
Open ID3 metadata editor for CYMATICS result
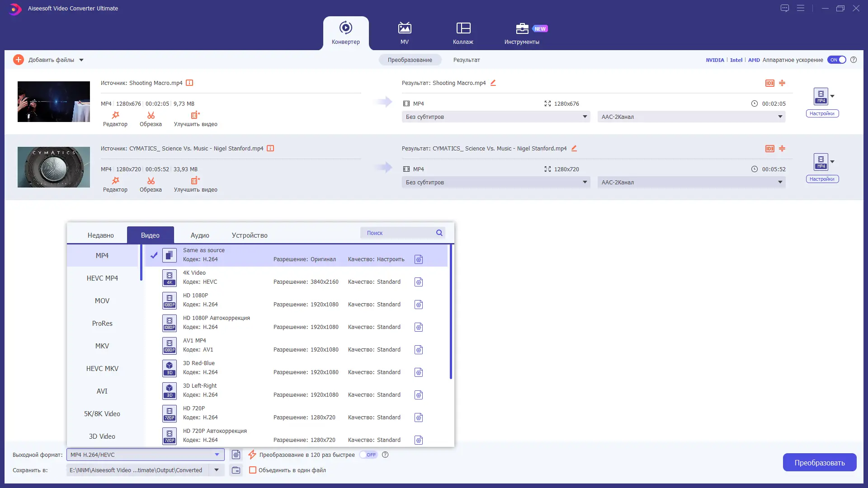[x=769, y=149]
